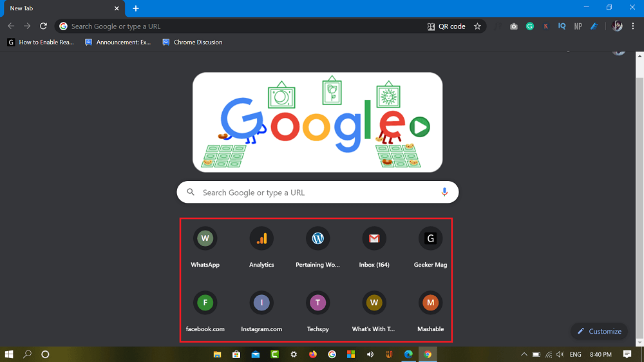Click the scrollbar up arrow
Viewport: 644px width, 362px height.
point(639,56)
